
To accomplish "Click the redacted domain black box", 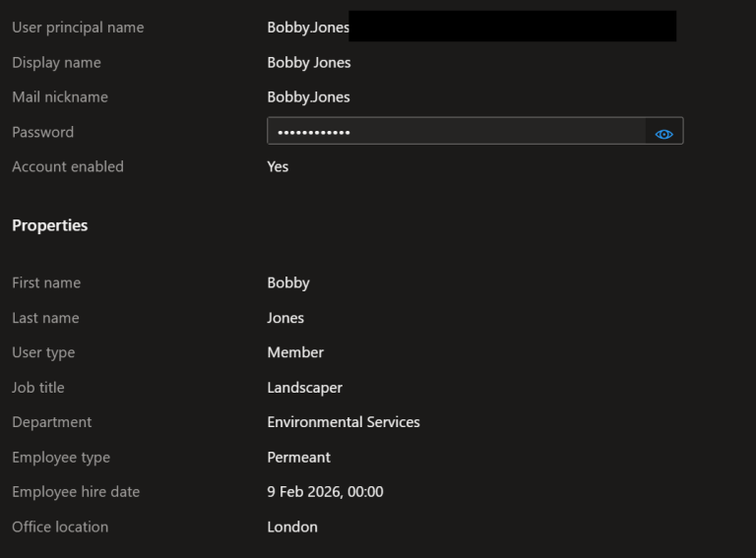I will tap(512, 27).
